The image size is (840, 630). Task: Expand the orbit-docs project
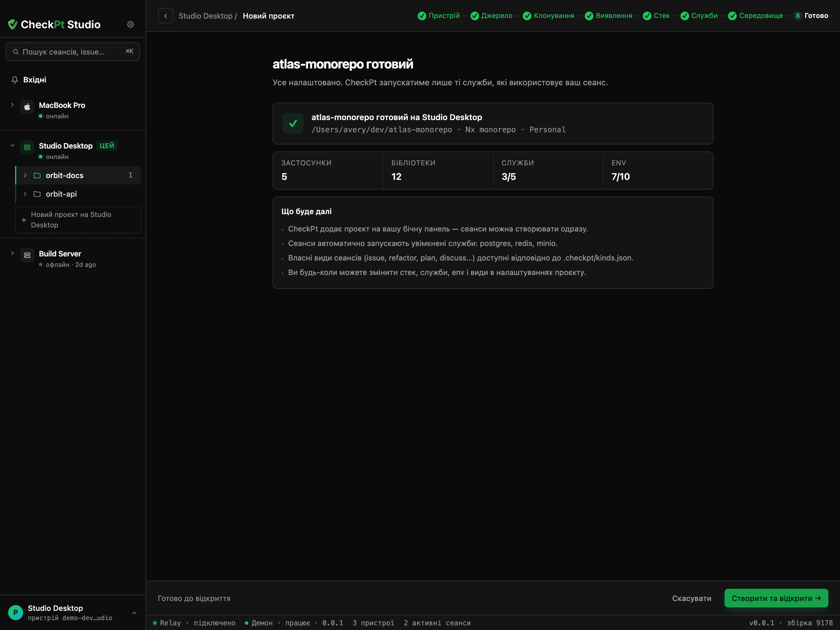click(x=25, y=175)
